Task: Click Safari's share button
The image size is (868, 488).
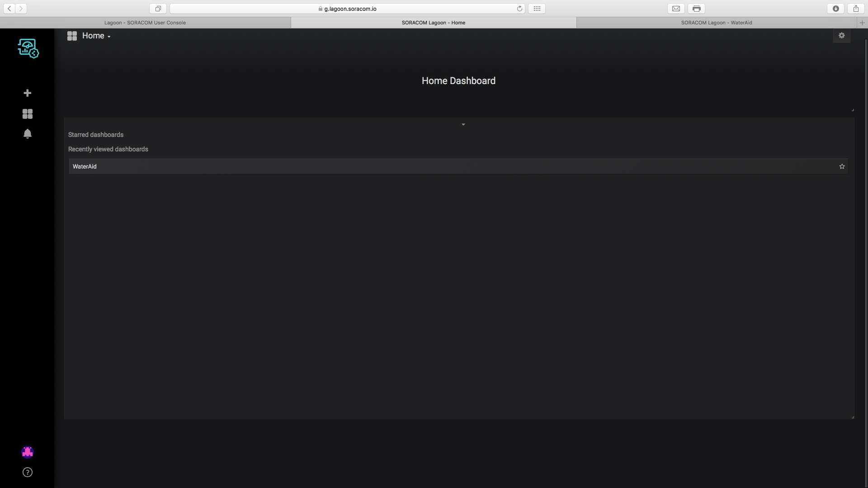Action: (856, 9)
